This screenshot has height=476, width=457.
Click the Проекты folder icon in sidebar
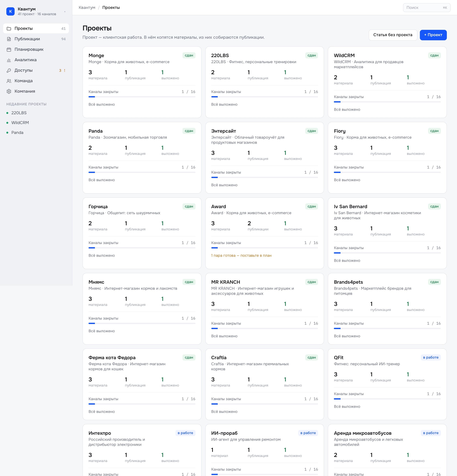[9, 29]
